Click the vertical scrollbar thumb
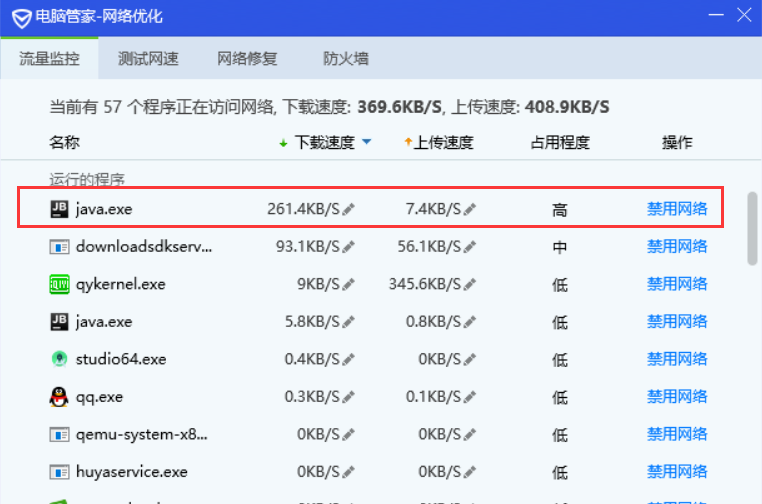This screenshot has width=762, height=504. 752,228
